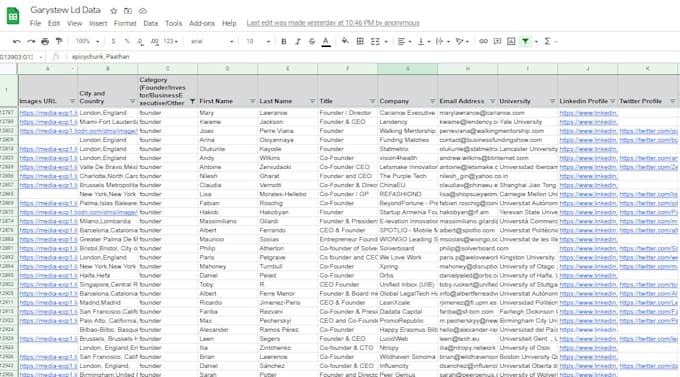
Task: Open text wrapping dropdown
Action: (442, 41)
